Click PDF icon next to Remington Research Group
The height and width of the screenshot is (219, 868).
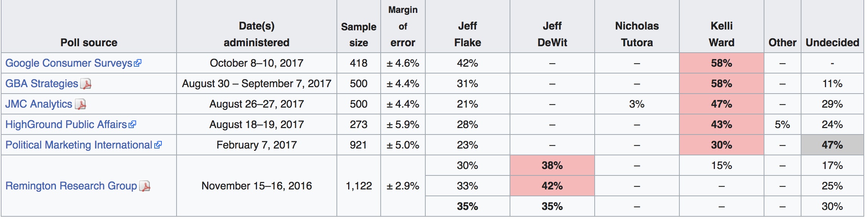click(x=145, y=186)
